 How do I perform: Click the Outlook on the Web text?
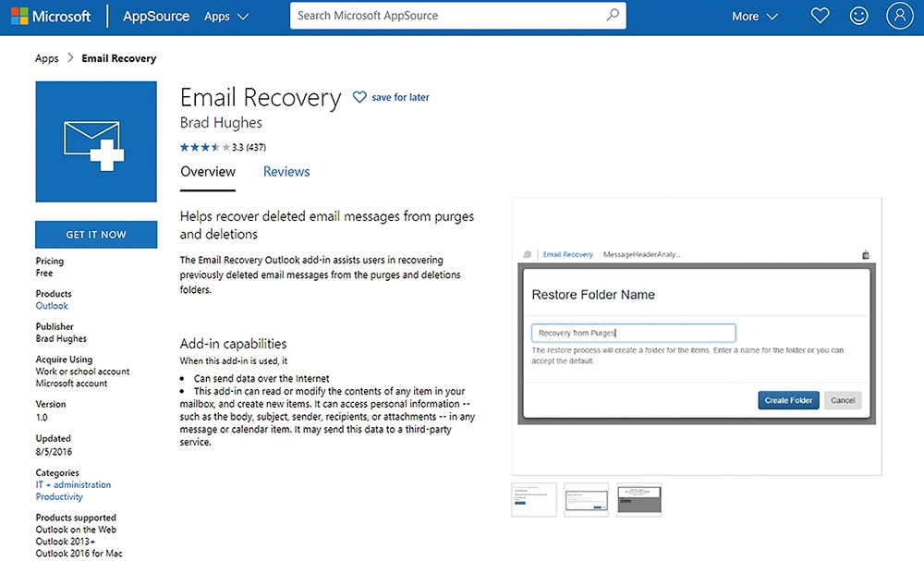click(76, 530)
